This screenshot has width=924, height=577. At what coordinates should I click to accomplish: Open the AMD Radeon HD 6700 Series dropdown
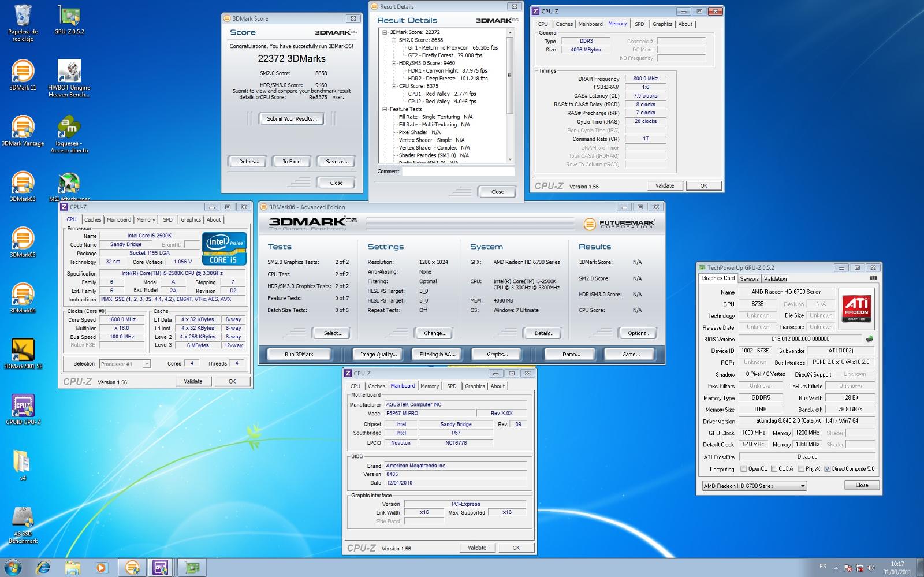pos(754,486)
